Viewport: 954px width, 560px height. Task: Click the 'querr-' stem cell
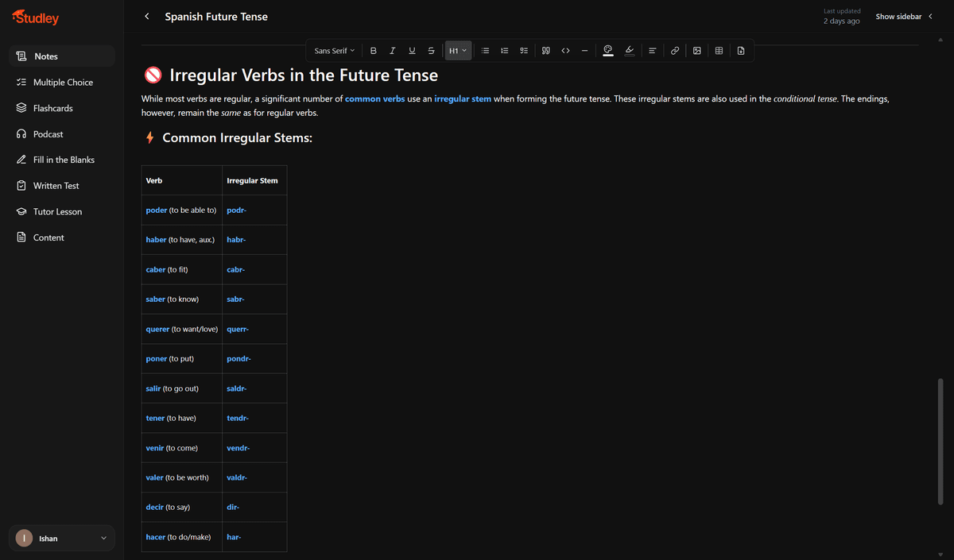[254, 329]
